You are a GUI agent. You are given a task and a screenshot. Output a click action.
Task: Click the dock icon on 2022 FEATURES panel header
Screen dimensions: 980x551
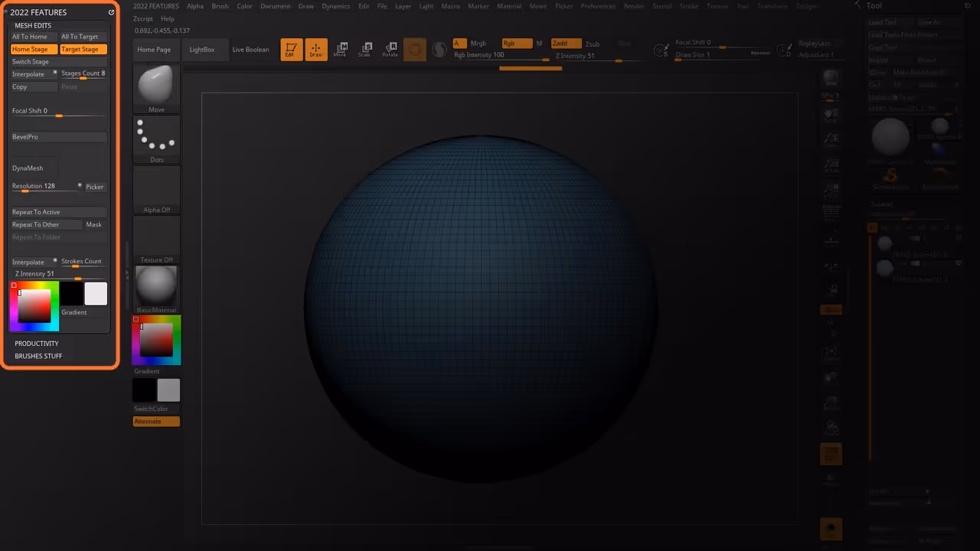111,12
